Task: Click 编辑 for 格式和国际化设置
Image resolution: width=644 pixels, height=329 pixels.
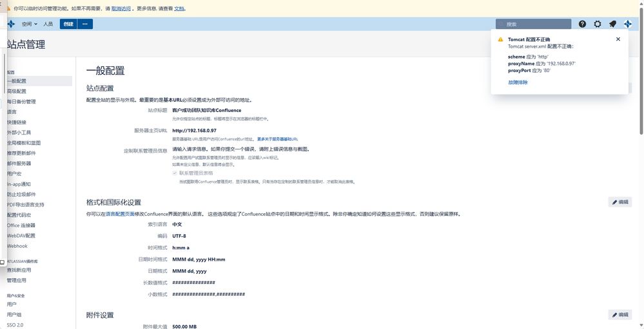Action: 620,202
